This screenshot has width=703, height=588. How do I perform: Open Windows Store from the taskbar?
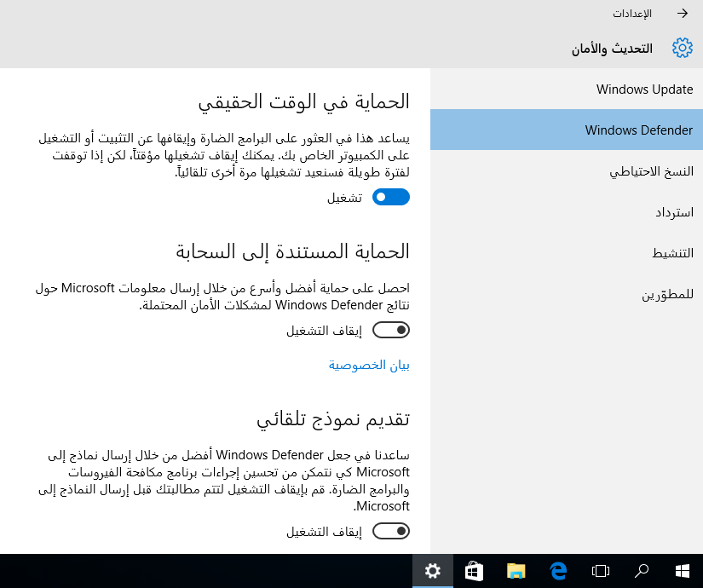pos(474,571)
